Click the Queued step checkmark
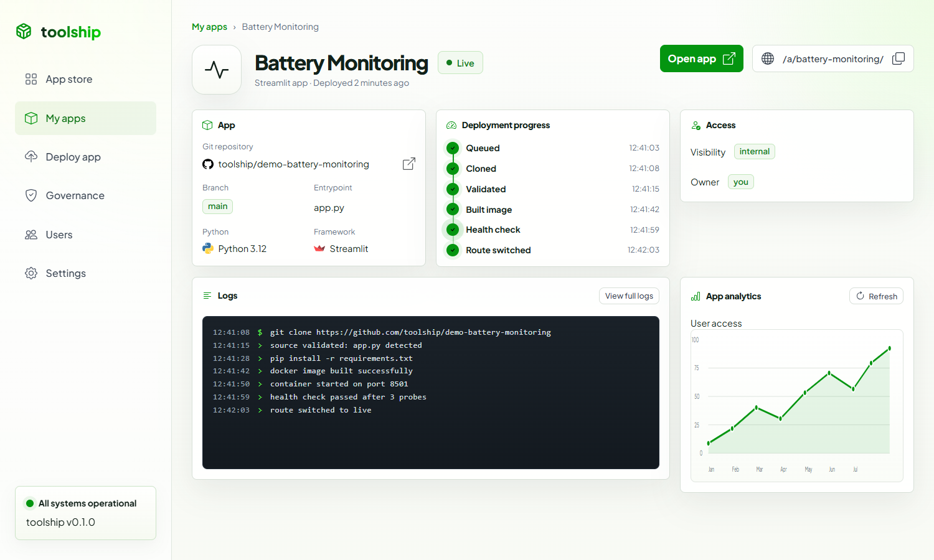This screenshot has width=934, height=560. [x=453, y=148]
